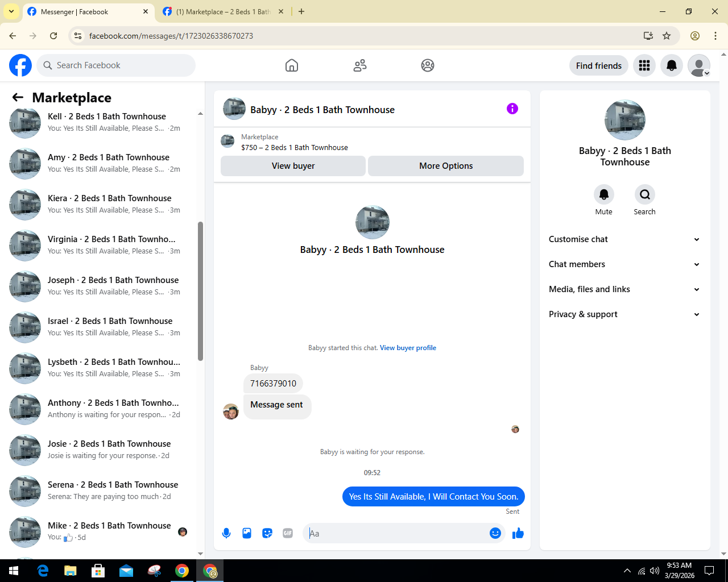This screenshot has width=728, height=582.
Task: Open the View buyer profile link
Action: (x=408, y=348)
